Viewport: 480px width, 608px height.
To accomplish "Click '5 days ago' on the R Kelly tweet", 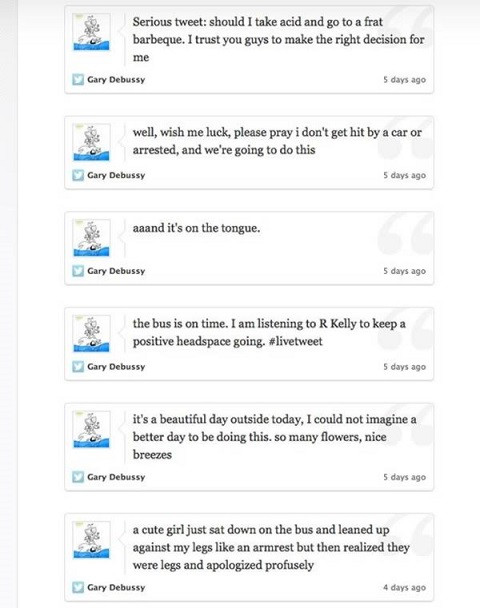I will [404, 366].
